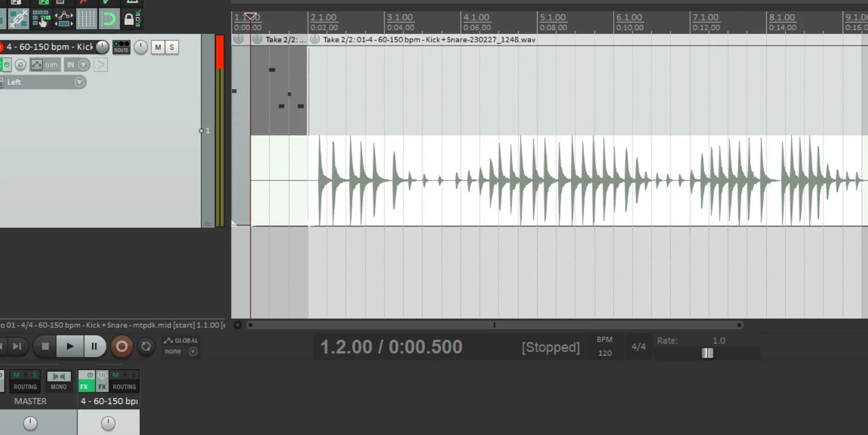Click ruler position 5.1.00

point(553,18)
